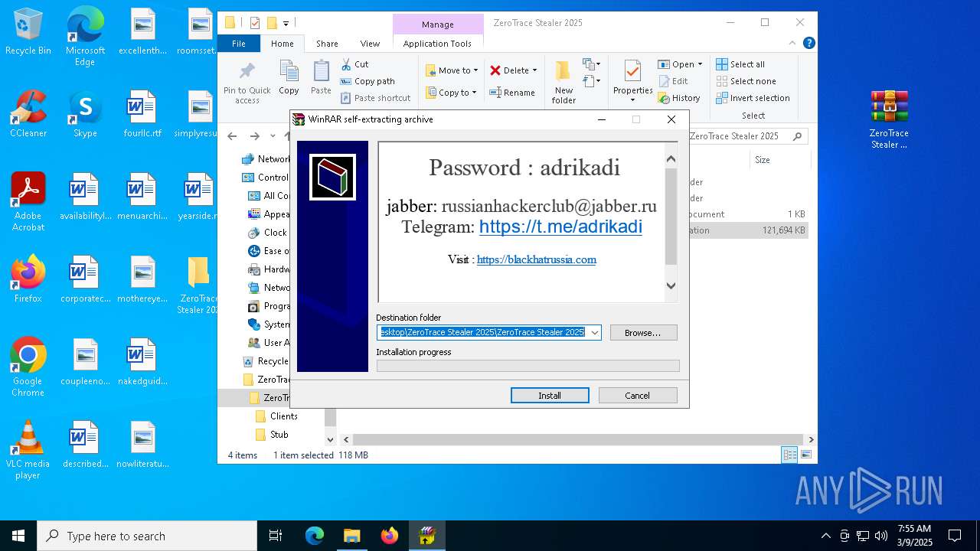Click the Explorer help question mark icon

click(x=808, y=44)
